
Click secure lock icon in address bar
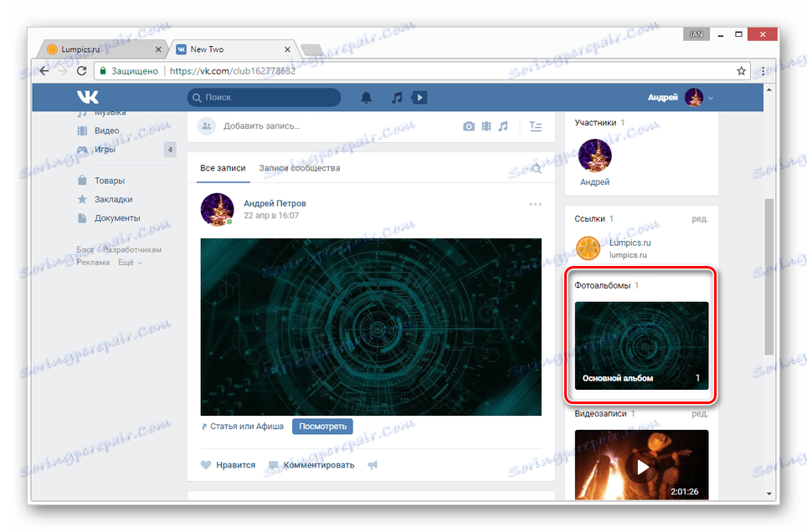coord(103,71)
